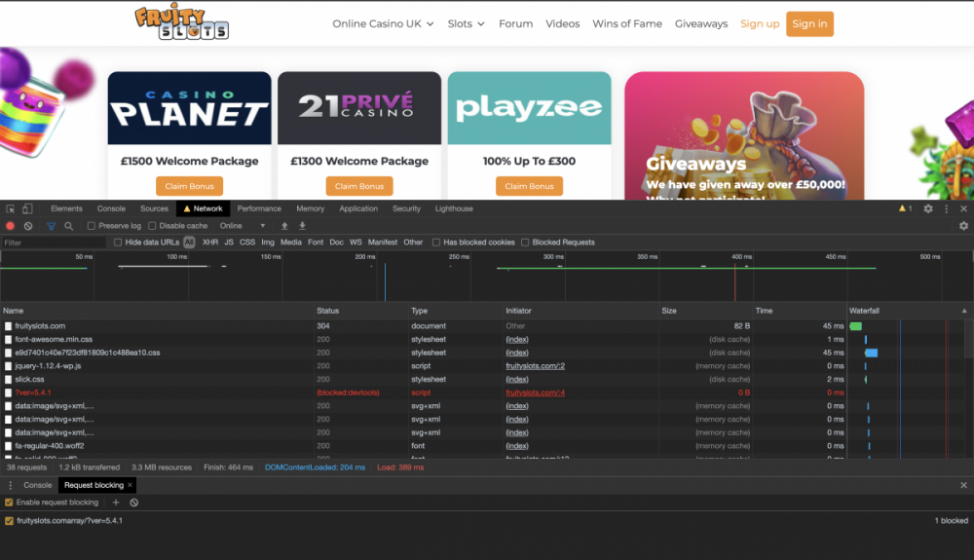The image size is (974, 560).
Task: Enable the Preserve log checkbox
Action: coord(92,226)
